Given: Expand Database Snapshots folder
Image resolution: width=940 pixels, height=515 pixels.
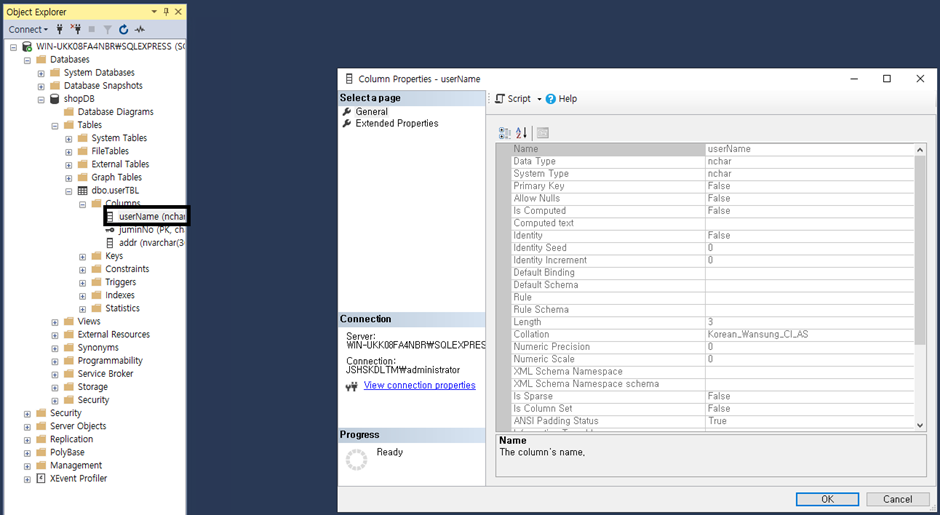Looking at the screenshot, I should click(41, 86).
